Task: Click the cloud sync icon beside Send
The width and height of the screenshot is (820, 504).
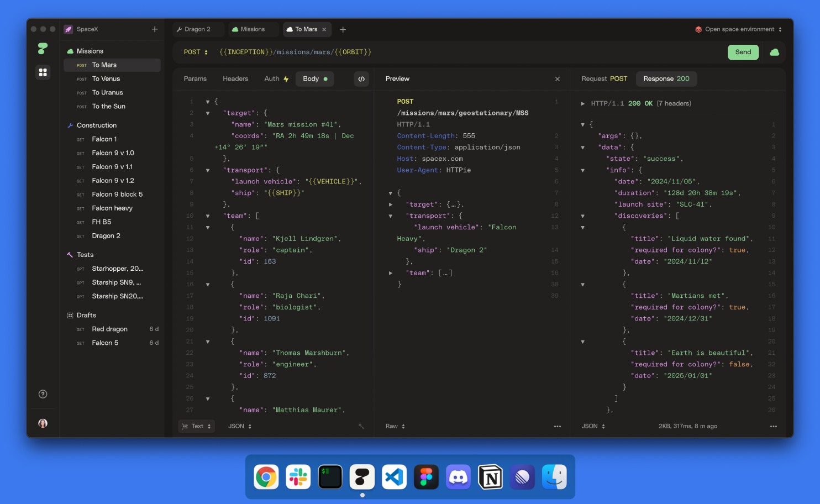Action: click(775, 52)
